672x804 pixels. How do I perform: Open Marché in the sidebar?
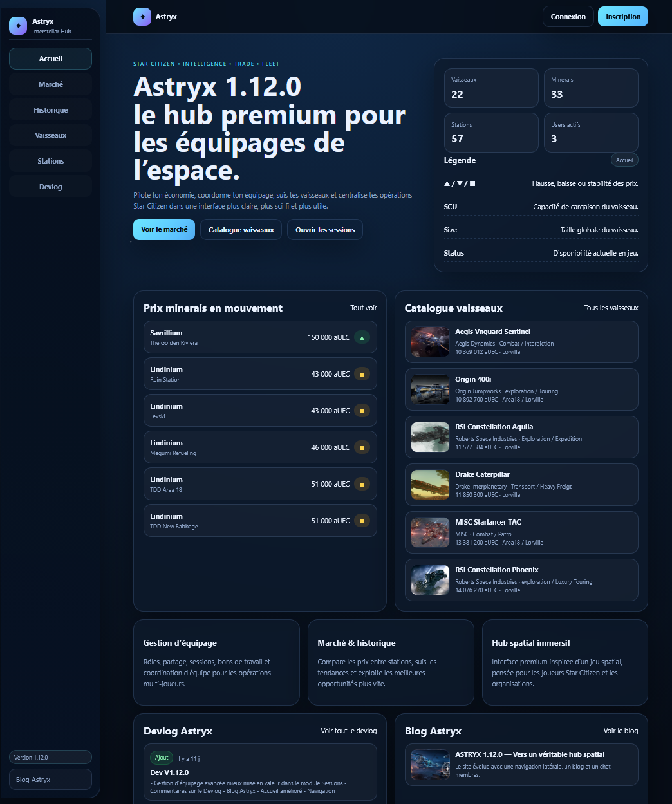[x=51, y=84]
